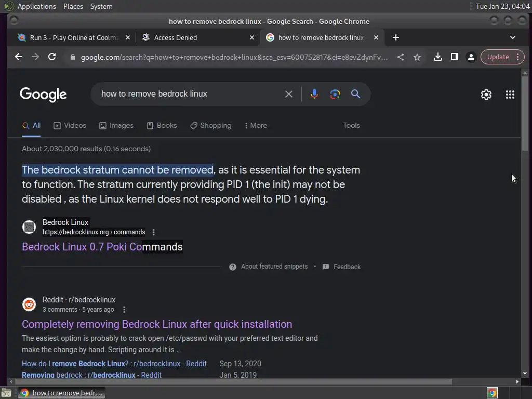Screen dimensions: 532x399
Task: Open Bedrock Linux 0.7 Poki Commands link
Action: coord(102,247)
